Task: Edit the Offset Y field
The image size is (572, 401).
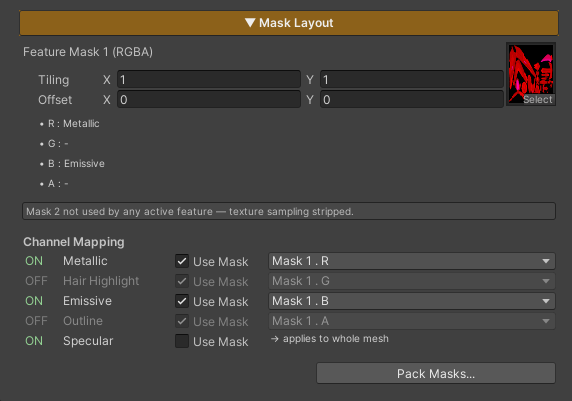Action: [412, 100]
